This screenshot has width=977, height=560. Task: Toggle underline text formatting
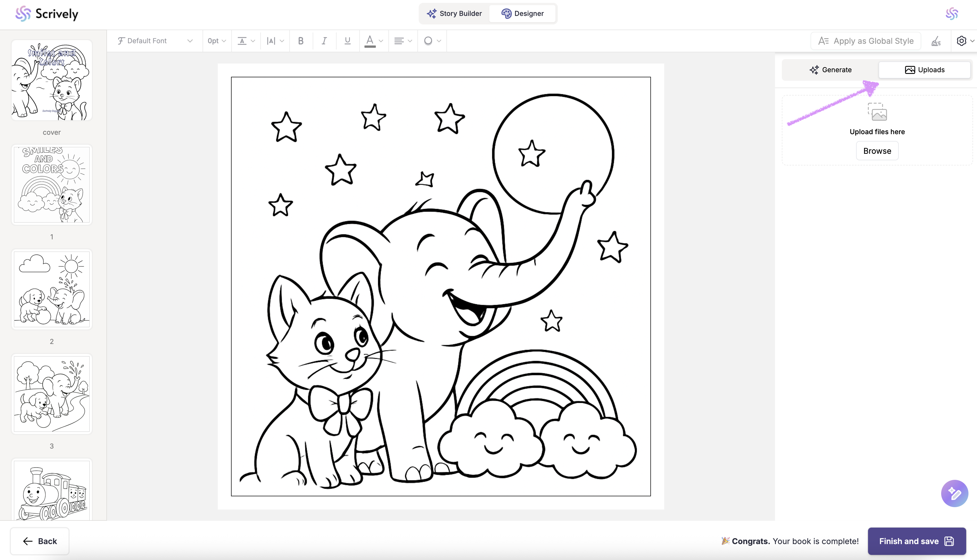[x=347, y=41]
